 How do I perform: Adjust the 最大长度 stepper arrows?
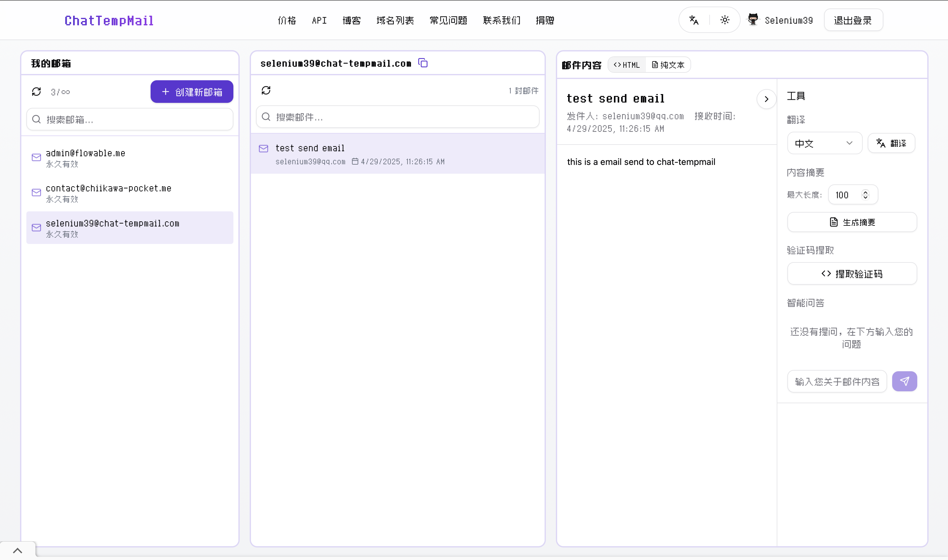[865, 195]
